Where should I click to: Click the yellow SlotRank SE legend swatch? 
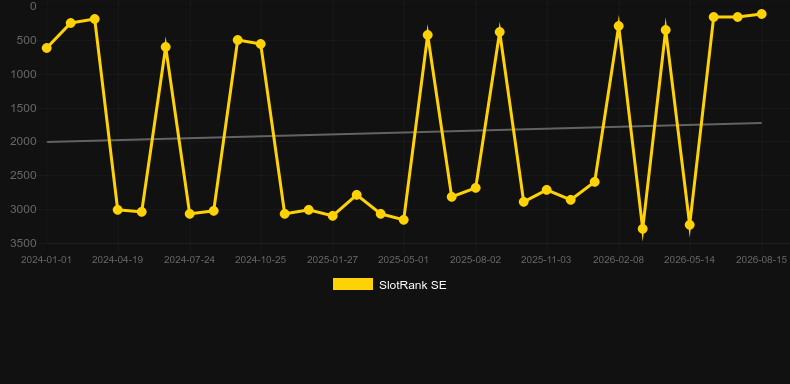tap(353, 284)
